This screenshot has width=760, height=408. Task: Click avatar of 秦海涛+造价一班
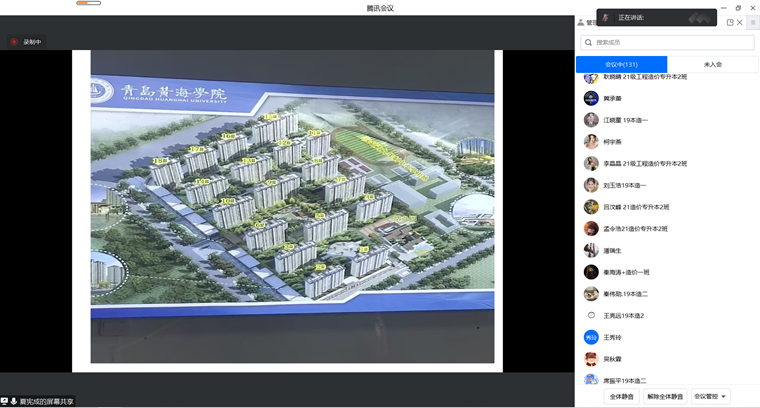coord(591,272)
